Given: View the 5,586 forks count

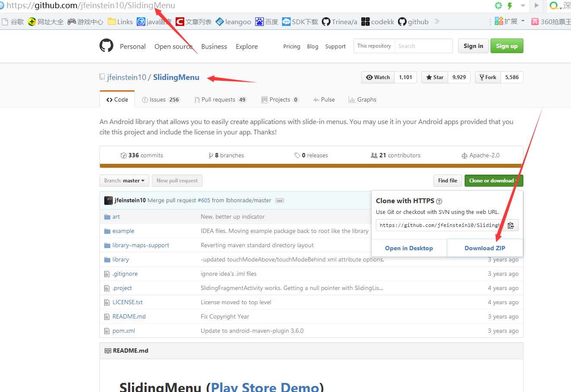Looking at the screenshot, I should pos(512,77).
